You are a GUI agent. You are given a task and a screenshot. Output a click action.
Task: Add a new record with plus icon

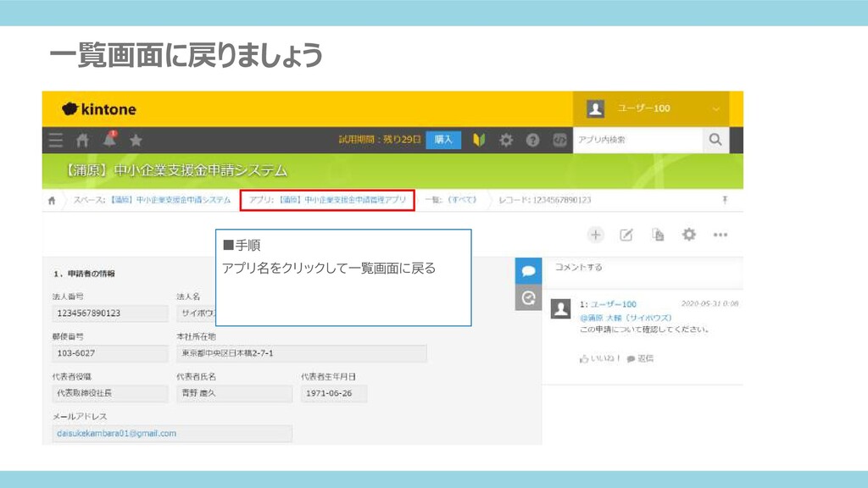tap(595, 235)
